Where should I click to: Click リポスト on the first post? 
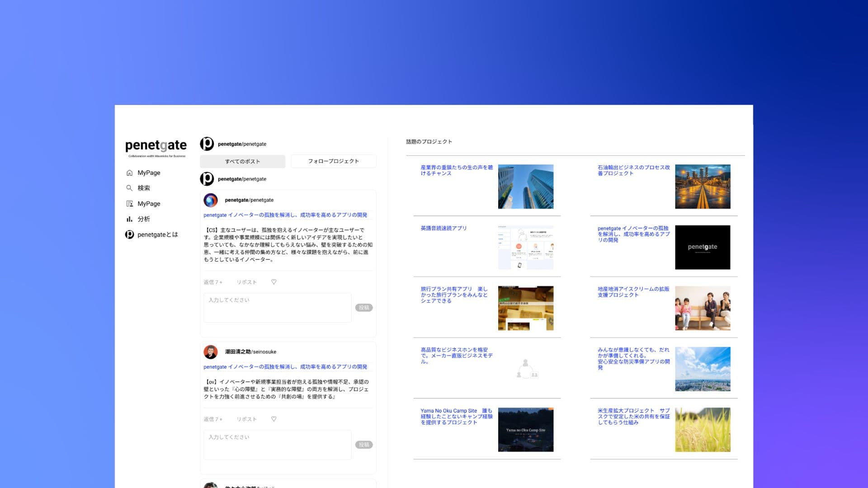click(246, 282)
